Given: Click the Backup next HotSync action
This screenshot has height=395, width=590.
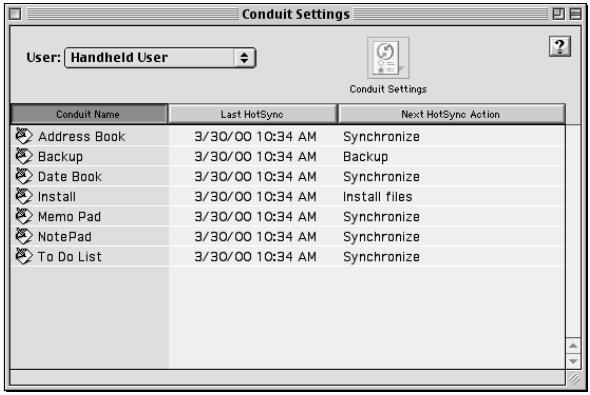Looking at the screenshot, I should 365,157.
